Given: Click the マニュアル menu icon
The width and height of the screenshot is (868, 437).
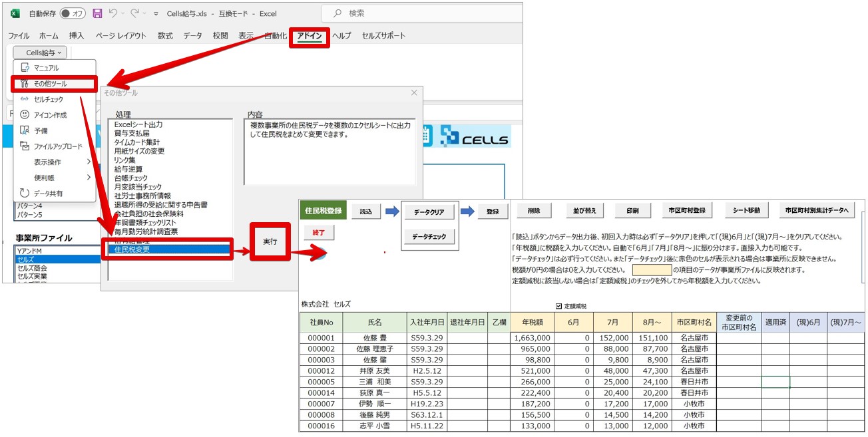Looking at the screenshot, I should coord(25,68).
